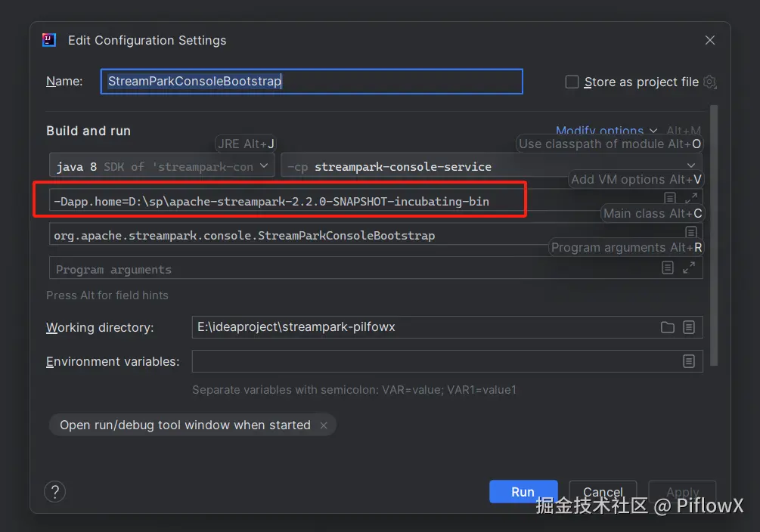Click the IntelliJ IDEA logo icon
The image size is (760, 532).
pyautogui.click(x=49, y=40)
